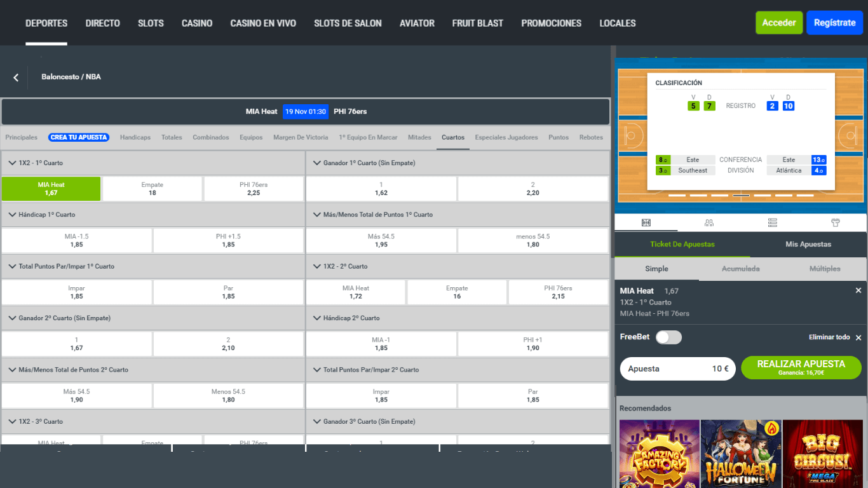Click the X beside Eliminar todo

pyautogui.click(x=858, y=337)
